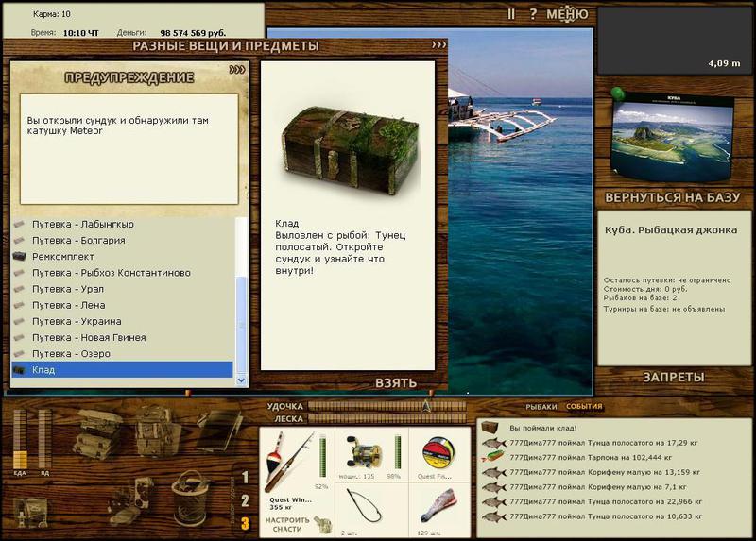Select Путевка - Болгария in the list
The width and height of the screenshot is (756, 541).
click(122, 241)
